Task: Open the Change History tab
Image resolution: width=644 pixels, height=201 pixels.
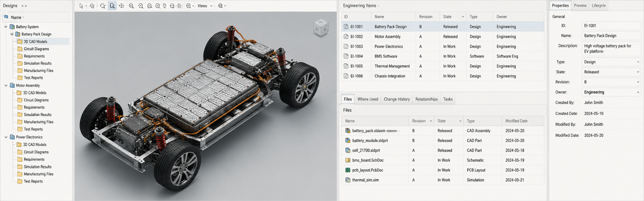Action: (397, 99)
